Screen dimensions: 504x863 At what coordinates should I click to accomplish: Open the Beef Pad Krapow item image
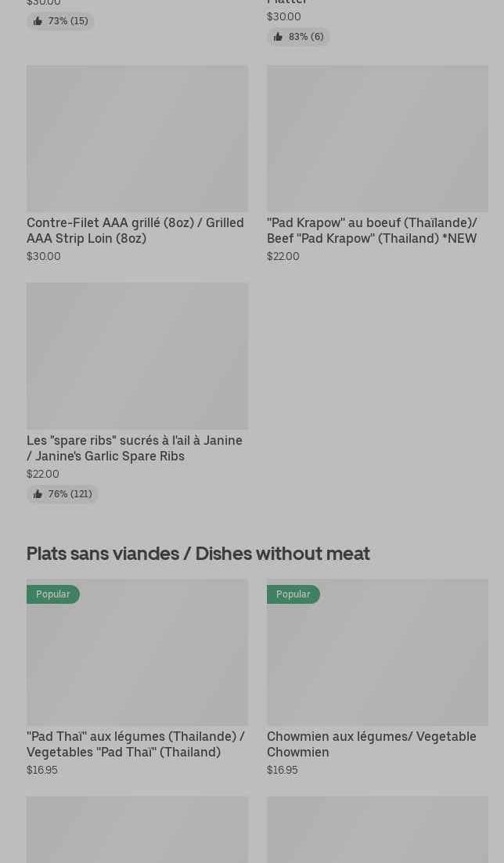pos(377,138)
